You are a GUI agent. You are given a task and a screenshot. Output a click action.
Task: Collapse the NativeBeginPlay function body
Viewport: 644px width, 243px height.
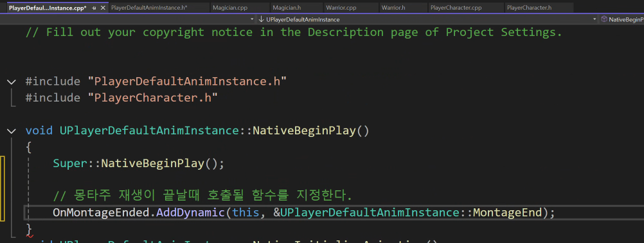(x=12, y=131)
